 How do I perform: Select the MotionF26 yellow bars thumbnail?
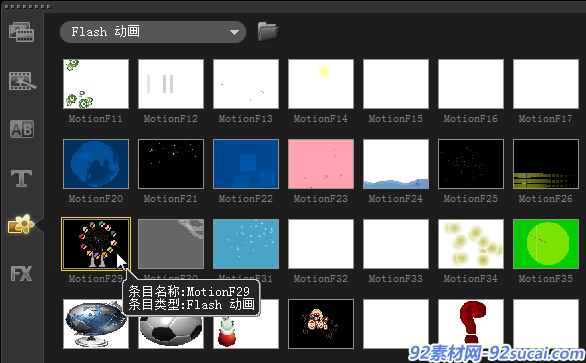(546, 164)
